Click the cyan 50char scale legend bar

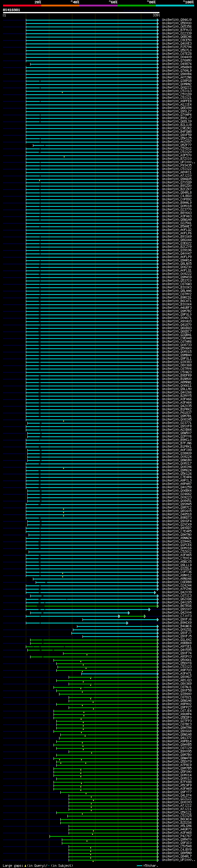(139, 866)
